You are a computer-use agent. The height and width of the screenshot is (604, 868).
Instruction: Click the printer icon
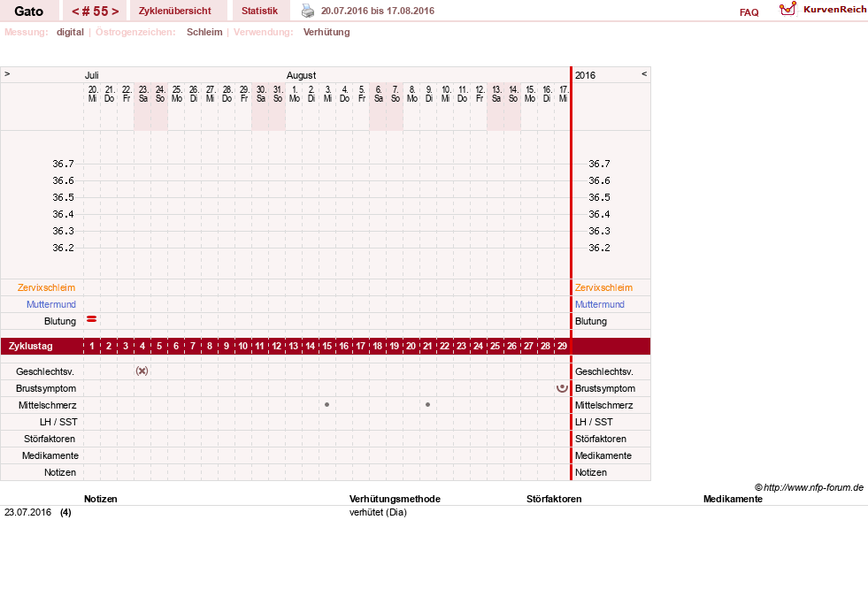coord(308,11)
